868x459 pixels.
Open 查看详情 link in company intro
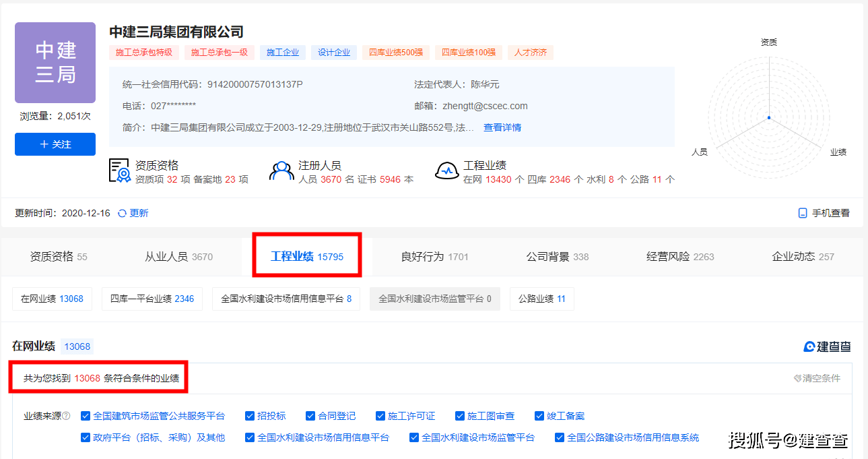coord(502,127)
